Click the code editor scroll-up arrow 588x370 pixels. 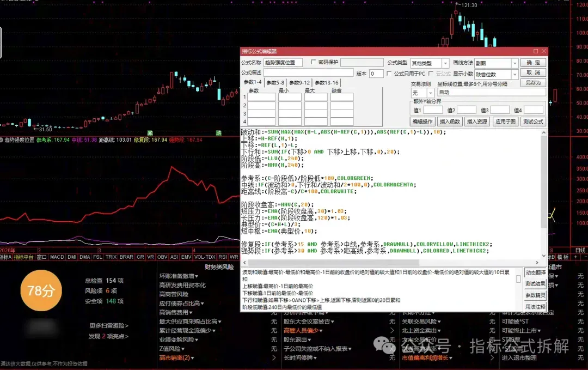(x=544, y=132)
